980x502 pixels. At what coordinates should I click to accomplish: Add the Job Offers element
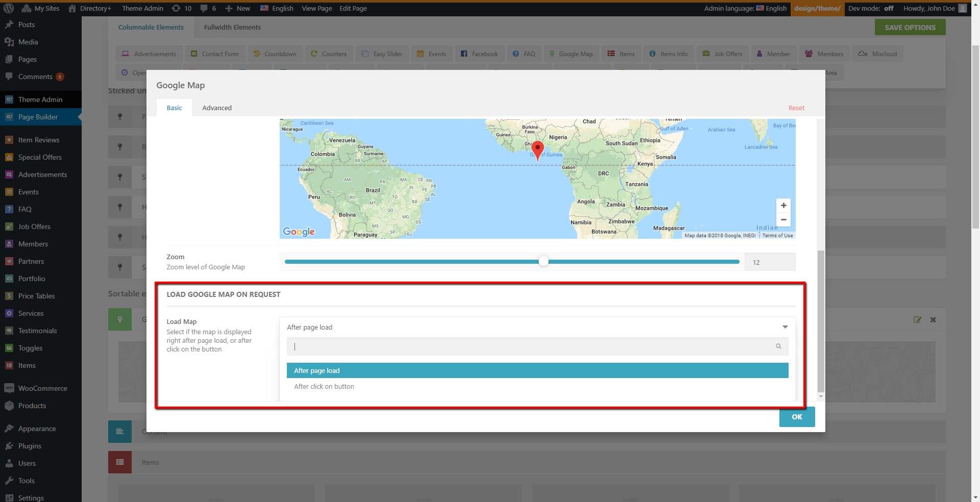click(723, 54)
